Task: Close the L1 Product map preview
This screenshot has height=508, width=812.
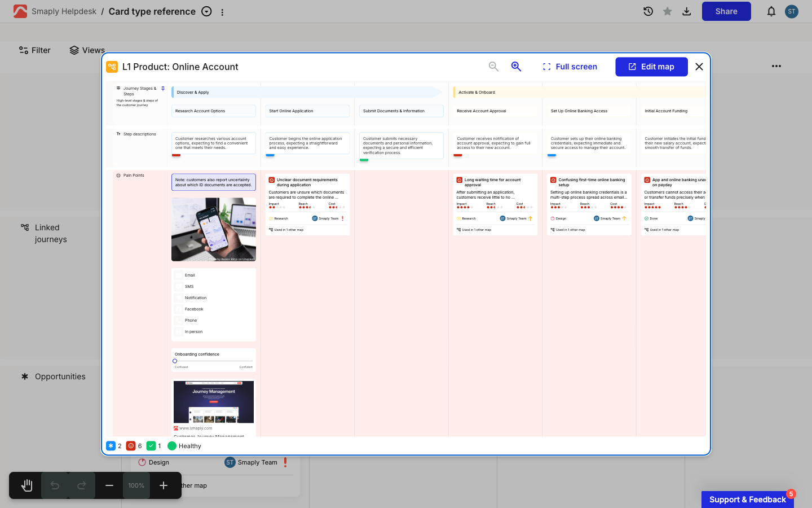Action: [x=699, y=67]
